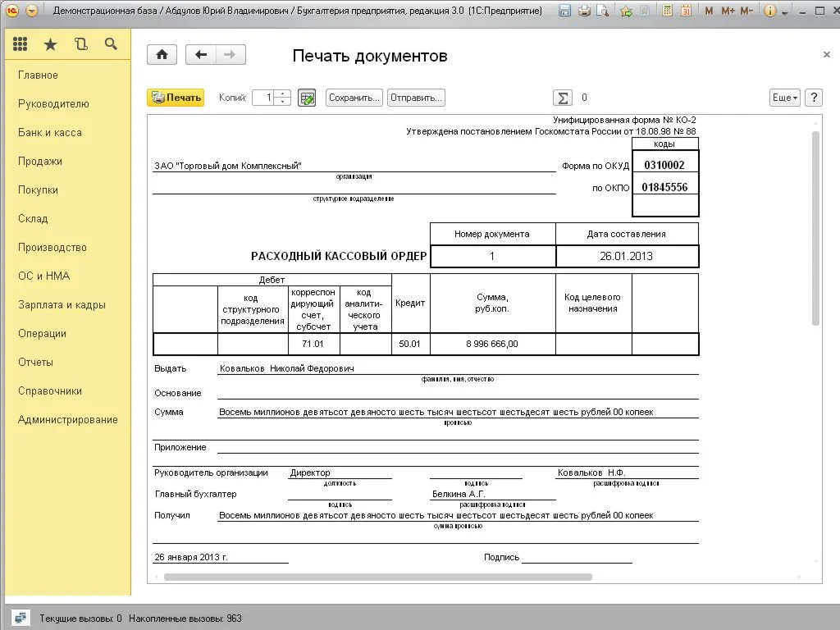Image resolution: width=840 pixels, height=630 pixels.
Task: Open the 1C main menu dropdown arrow
Action: click(x=31, y=11)
